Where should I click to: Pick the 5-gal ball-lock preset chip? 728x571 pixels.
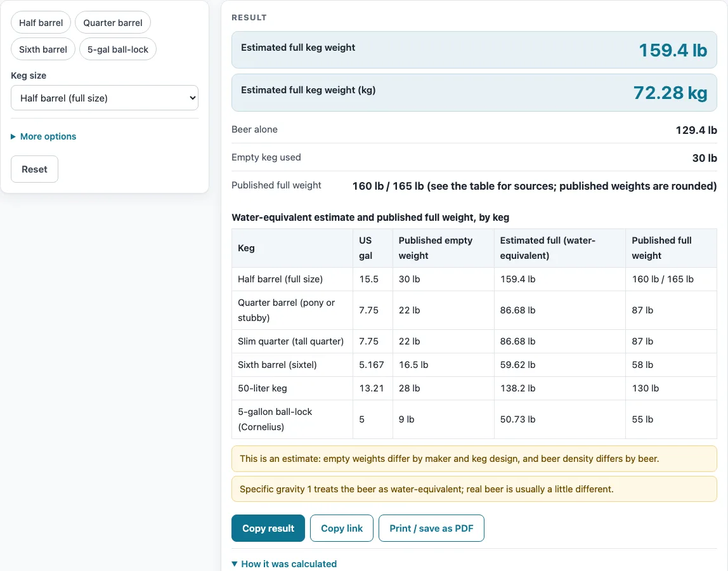coord(118,49)
